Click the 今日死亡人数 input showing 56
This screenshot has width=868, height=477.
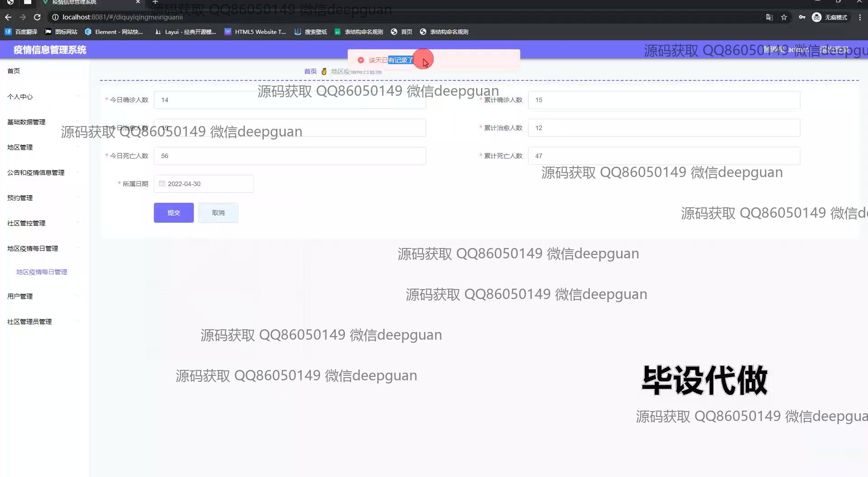point(290,156)
